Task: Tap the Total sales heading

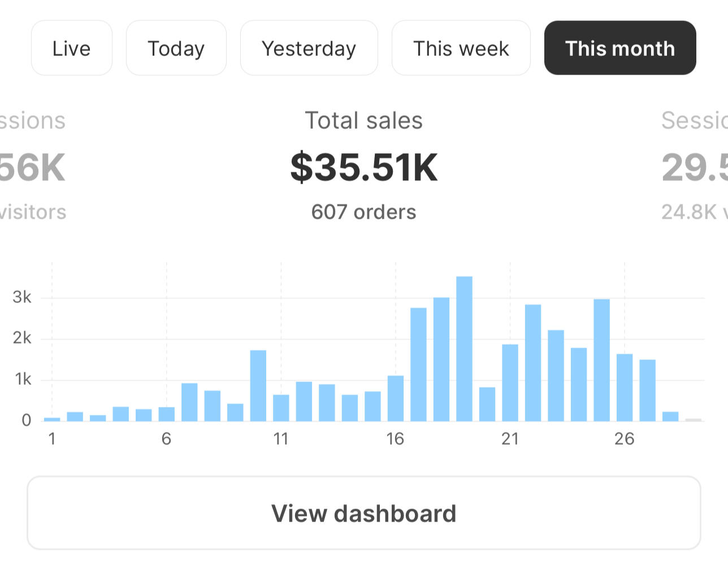Action: [363, 120]
